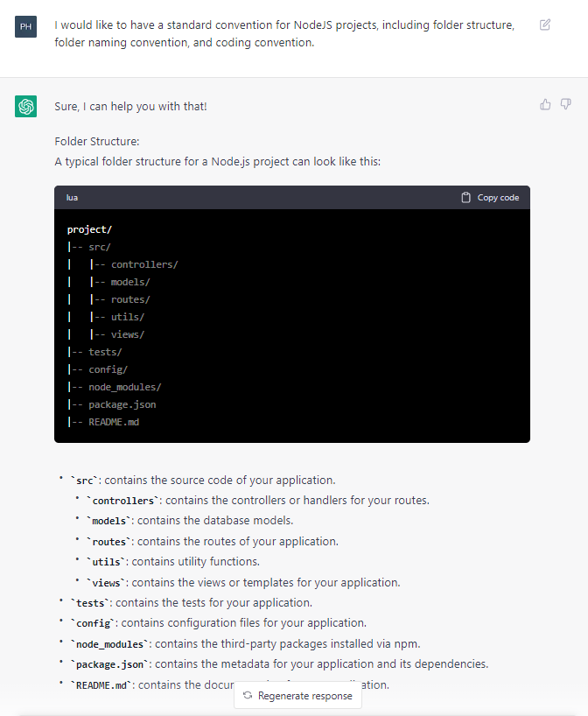Screen dimensions: 588x716
Task: Click the utils inline code in bullet list
Action: 105,562
